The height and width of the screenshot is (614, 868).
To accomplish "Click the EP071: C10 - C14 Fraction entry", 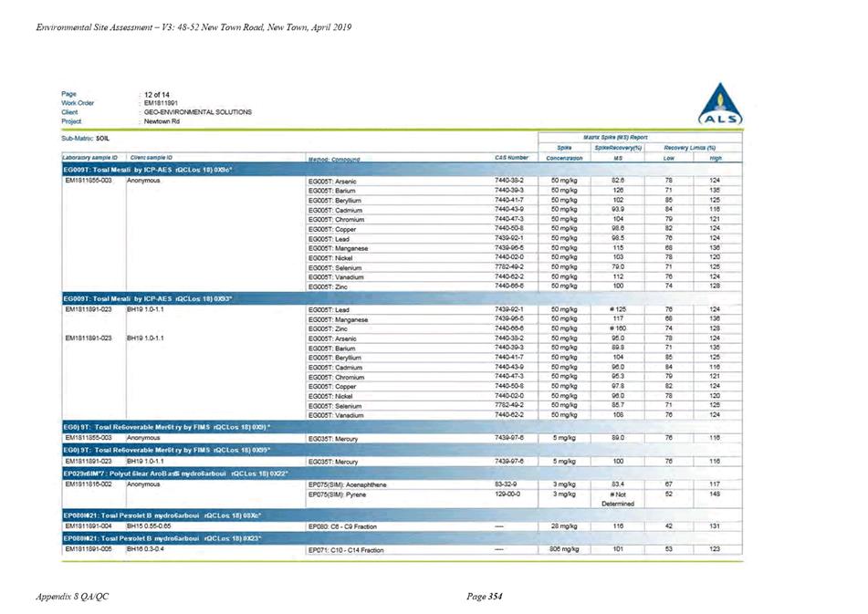I will coord(346,550).
